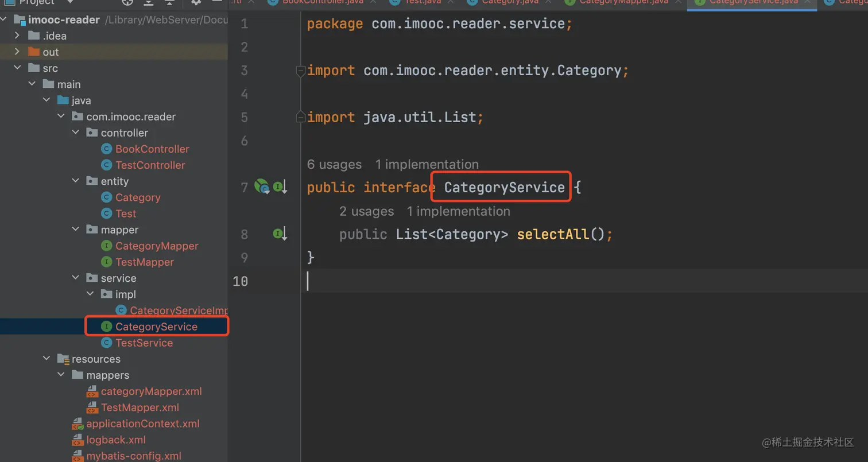The width and height of the screenshot is (868, 462).
Task: Click line number 10 in the gutter
Action: click(x=241, y=281)
